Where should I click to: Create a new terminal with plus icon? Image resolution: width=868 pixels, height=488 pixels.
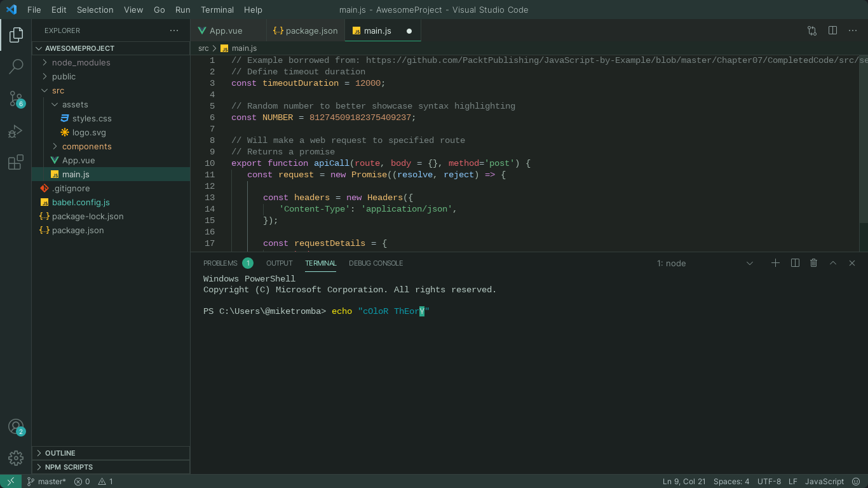point(775,263)
